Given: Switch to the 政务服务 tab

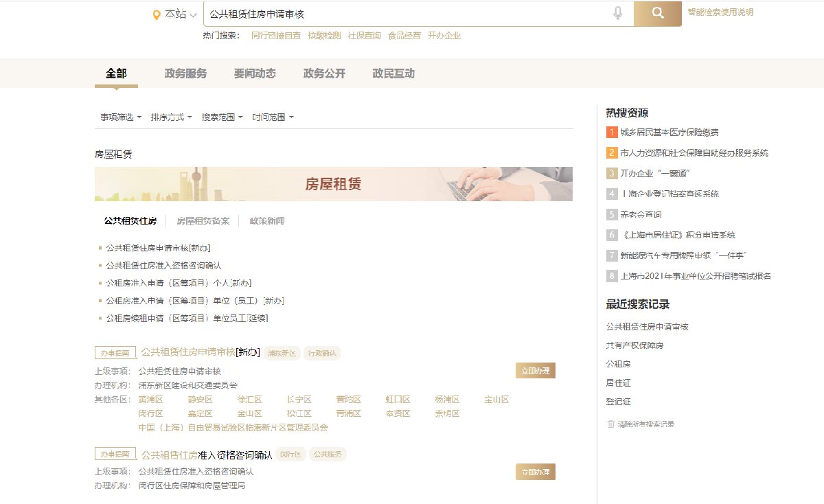Looking at the screenshot, I should point(185,73).
